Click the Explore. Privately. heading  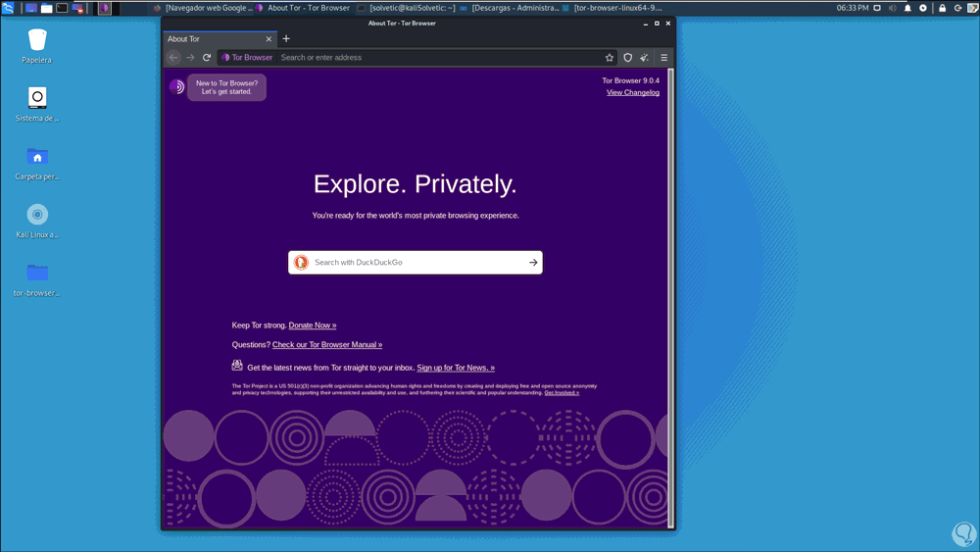pyautogui.click(x=415, y=183)
